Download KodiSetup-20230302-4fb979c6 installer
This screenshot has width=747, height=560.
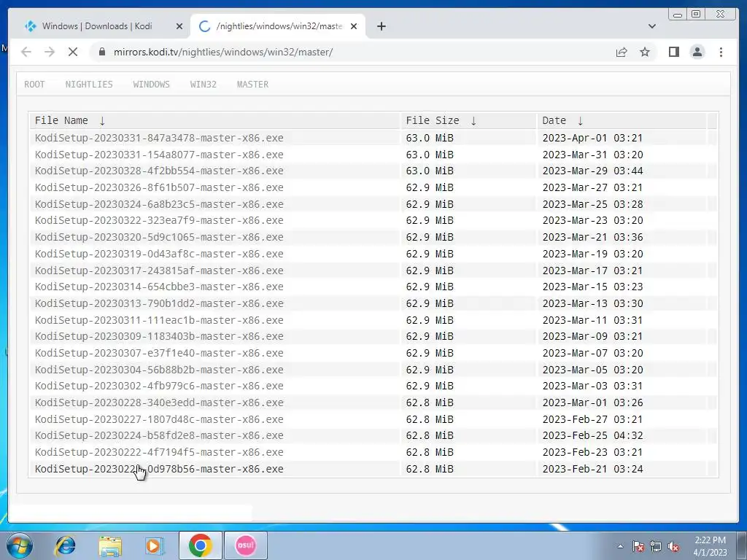tap(159, 386)
